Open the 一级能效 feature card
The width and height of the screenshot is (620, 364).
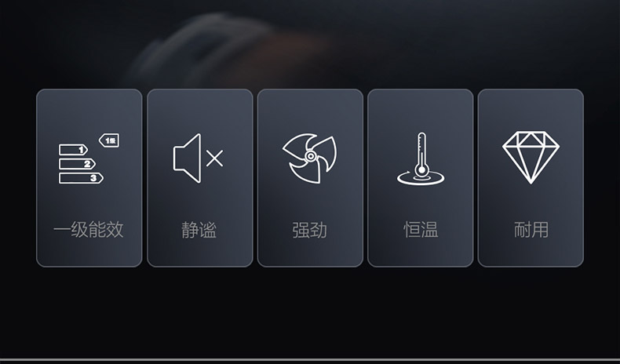point(89,178)
